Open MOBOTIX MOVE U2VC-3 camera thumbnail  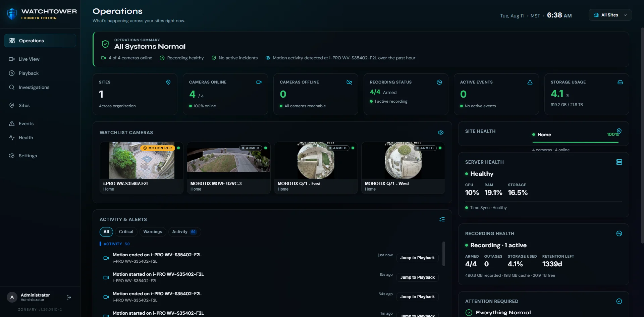click(229, 160)
